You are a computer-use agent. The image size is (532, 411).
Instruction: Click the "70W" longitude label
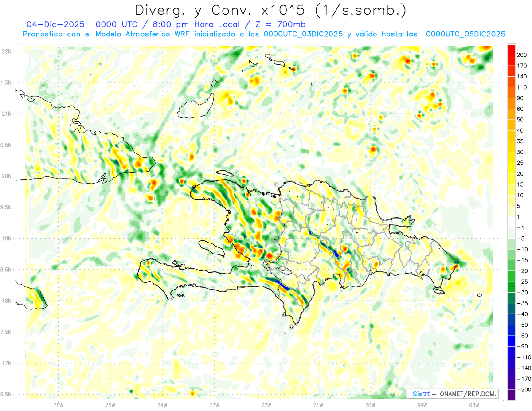click(x=370, y=405)
